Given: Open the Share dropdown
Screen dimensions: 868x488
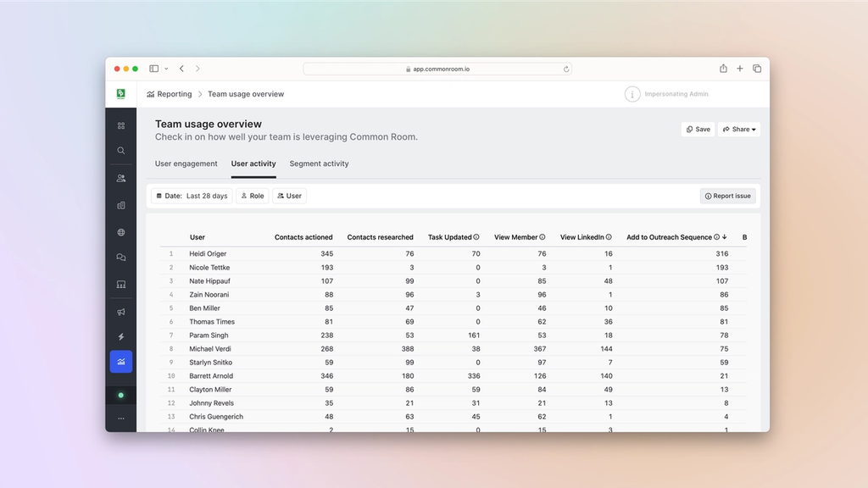Looking at the screenshot, I should (739, 130).
